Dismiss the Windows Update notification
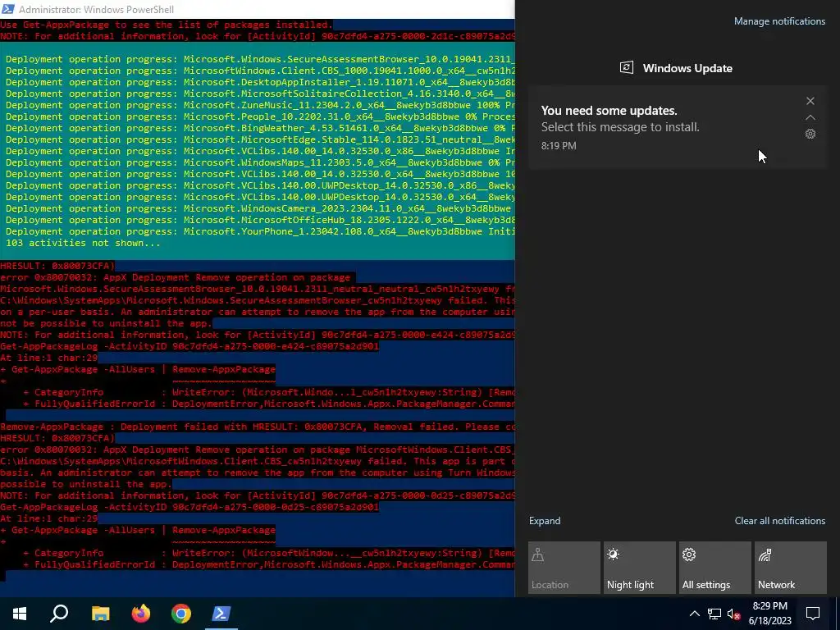840x630 pixels. tap(810, 101)
